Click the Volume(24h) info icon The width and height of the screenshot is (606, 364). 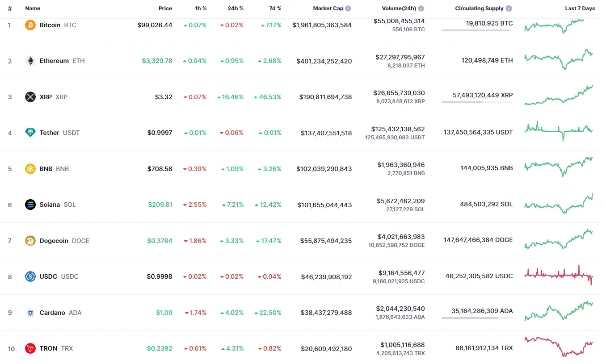[x=421, y=8]
